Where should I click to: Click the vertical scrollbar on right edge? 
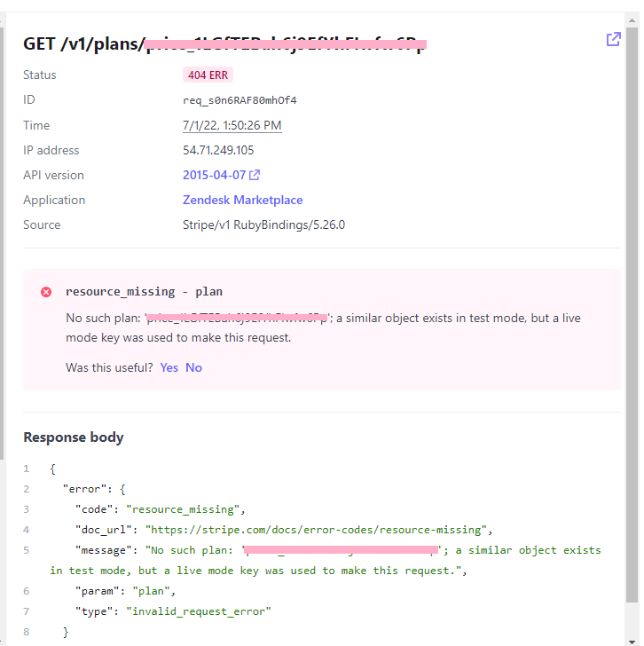pos(632,266)
